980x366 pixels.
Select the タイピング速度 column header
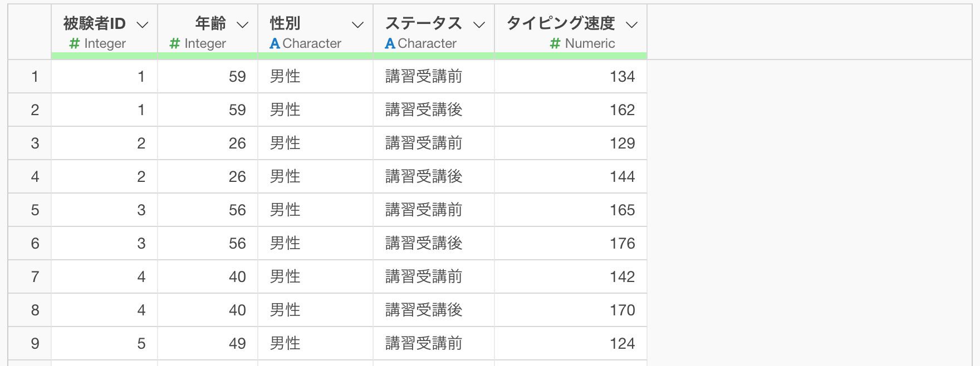pos(560,23)
